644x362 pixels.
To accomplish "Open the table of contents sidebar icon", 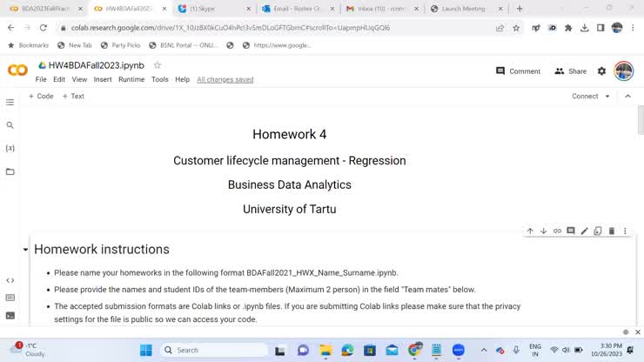I will tap(10, 103).
